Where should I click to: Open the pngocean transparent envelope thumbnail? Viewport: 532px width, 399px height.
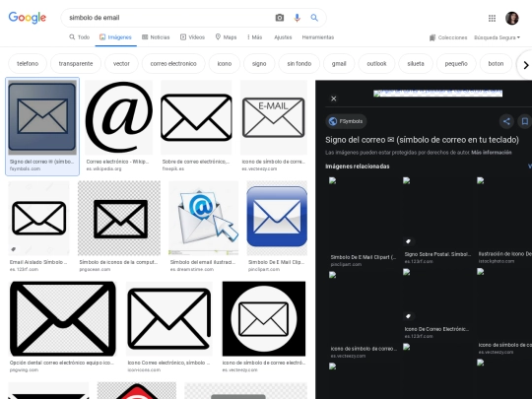coord(119,218)
